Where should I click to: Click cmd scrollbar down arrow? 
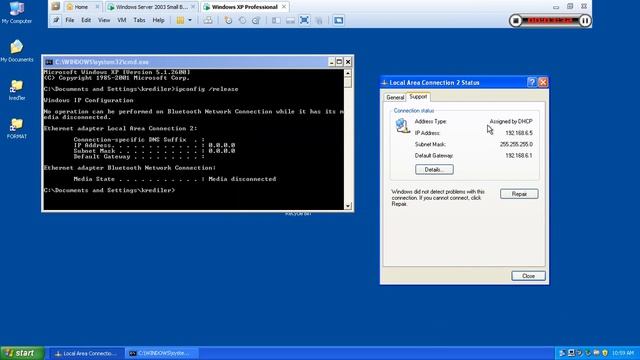click(348, 206)
